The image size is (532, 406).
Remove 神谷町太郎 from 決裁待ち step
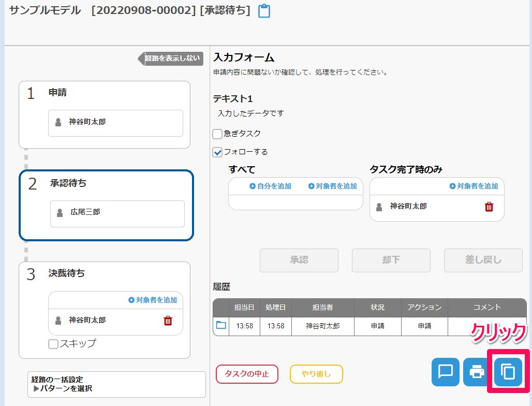pos(168,321)
